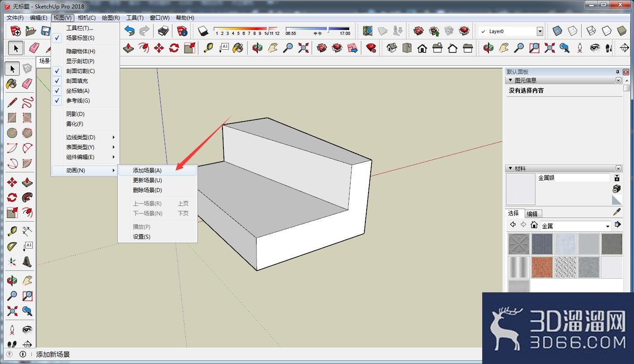Click the Iso view house icon

point(392,48)
